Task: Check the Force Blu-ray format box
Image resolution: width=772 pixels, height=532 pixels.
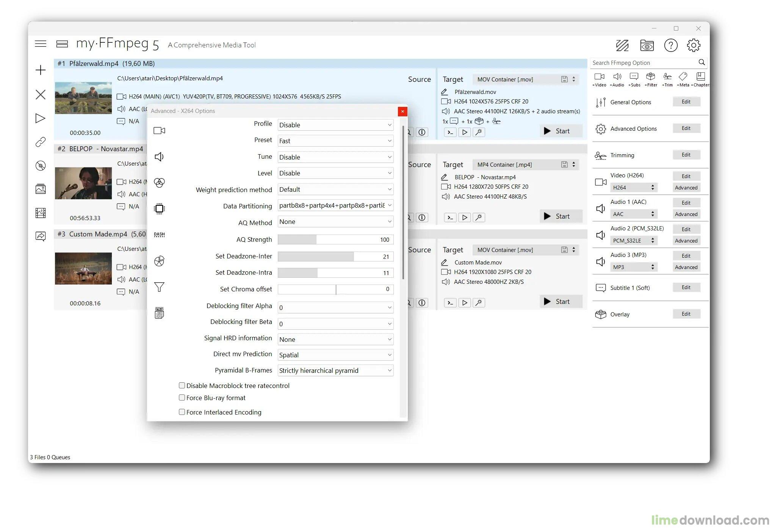Action: [x=182, y=397]
